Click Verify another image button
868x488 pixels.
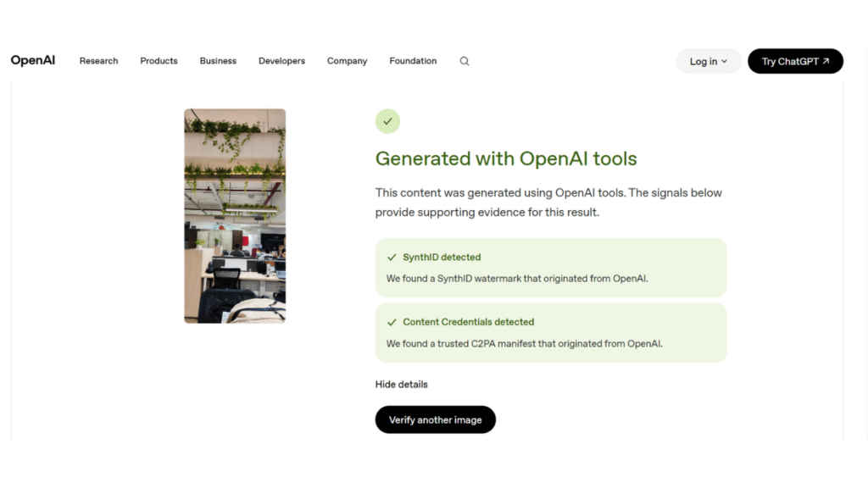(x=435, y=419)
